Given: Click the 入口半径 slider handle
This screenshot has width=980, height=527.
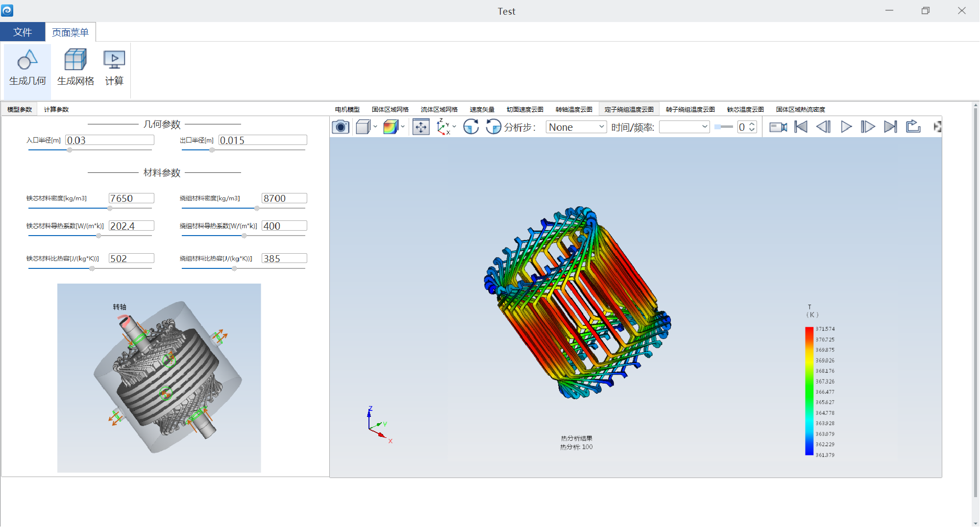Looking at the screenshot, I should (70, 150).
